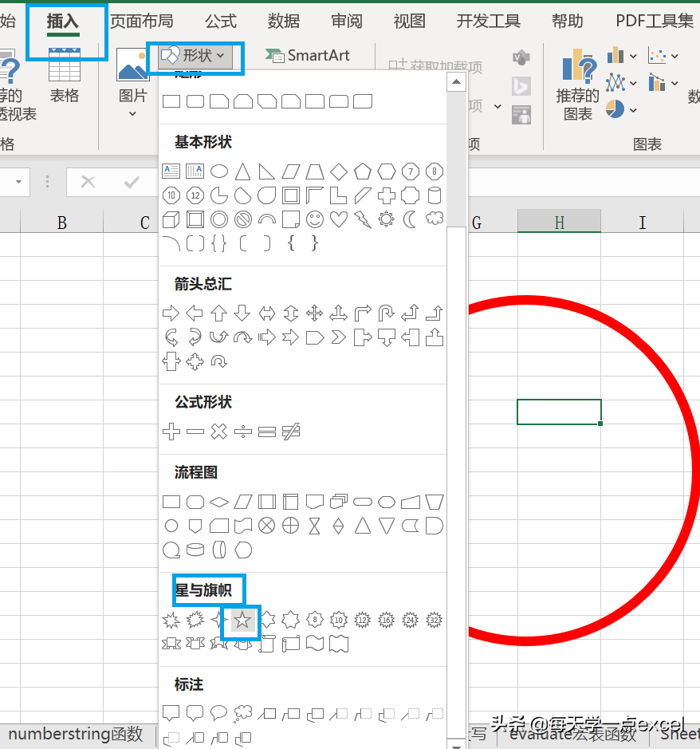Select the wave flag shape
Screen dimensions: 700x749
click(315, 644)
